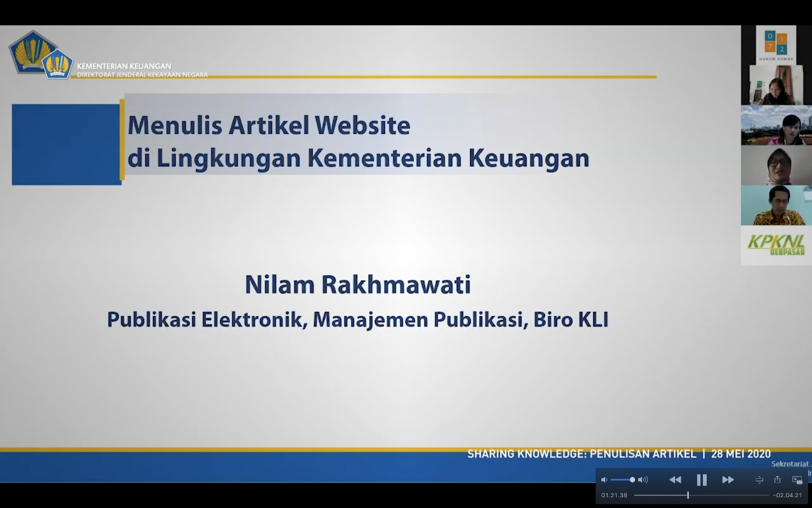Select the Hukum Humas participant tile
Viewport: 812px width, 508px height.
(x=776, y=44)
